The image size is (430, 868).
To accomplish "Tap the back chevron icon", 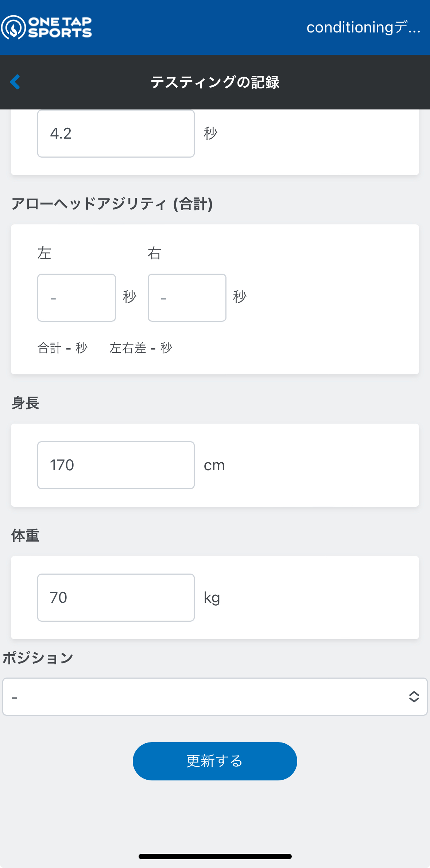I will pos(15,82).
